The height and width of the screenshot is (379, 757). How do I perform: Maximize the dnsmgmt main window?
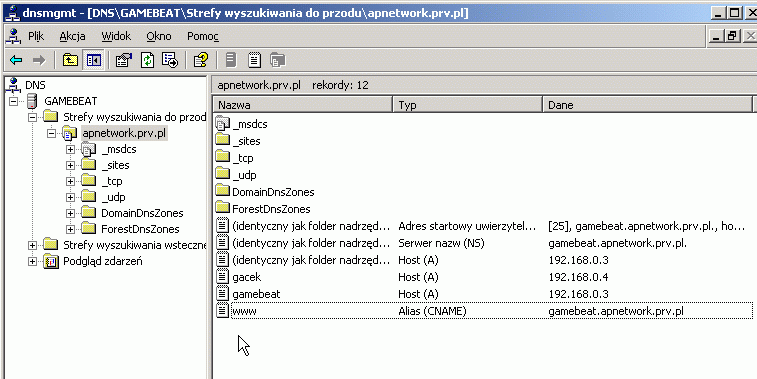[735, 13]
